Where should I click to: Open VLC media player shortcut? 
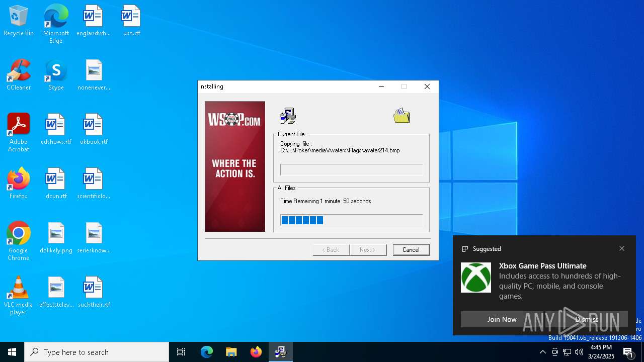[19, 295]
